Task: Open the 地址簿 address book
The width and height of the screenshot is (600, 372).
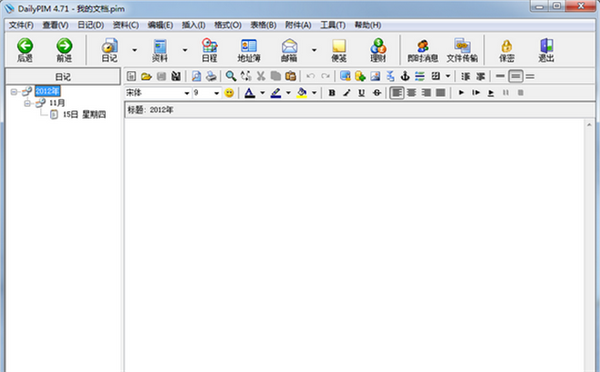Action: (x=249, y=50)
